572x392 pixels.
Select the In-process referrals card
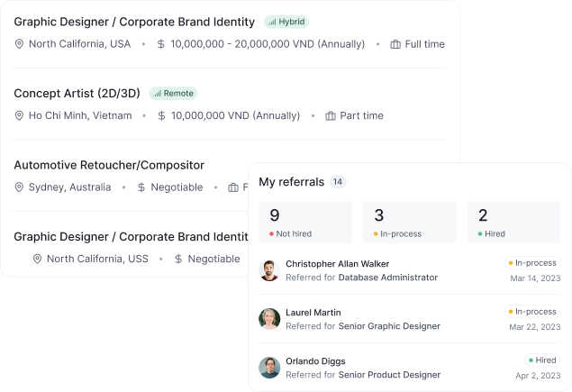click(x=410, y=223)
